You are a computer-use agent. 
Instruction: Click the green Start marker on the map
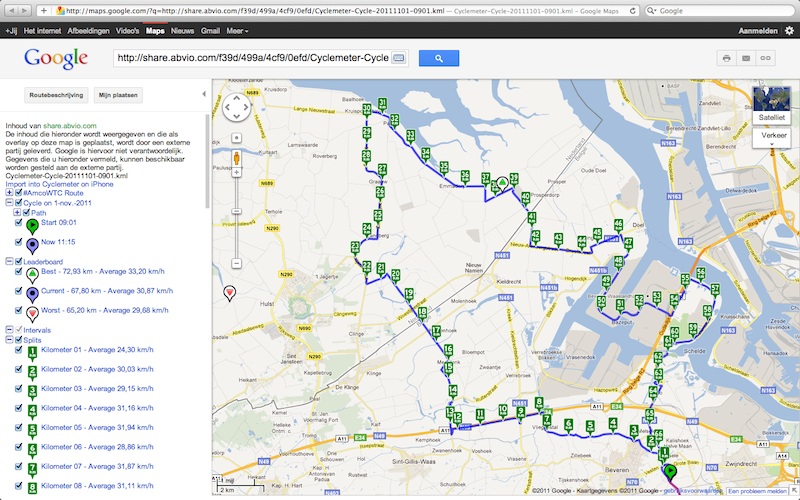[670, 471]
